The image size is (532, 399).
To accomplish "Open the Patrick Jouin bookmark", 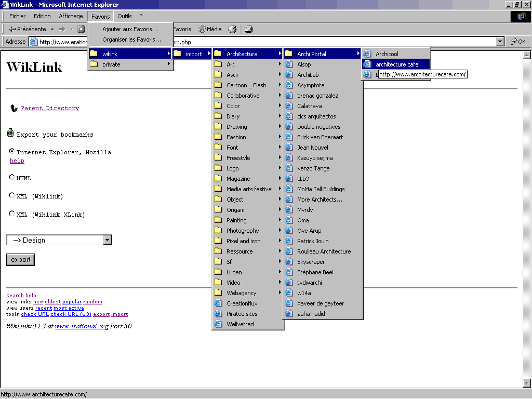I will point(322,241).
